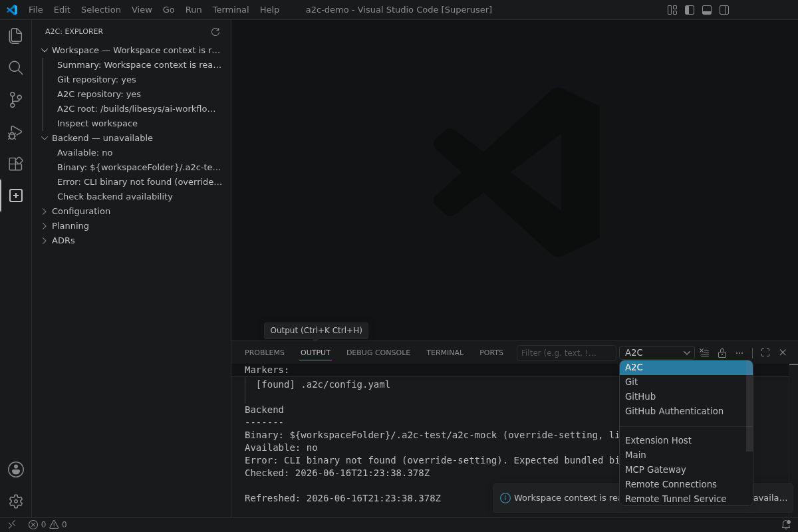
Task: Choose Extension Host output channel
Action: click(x=683, y=440)
